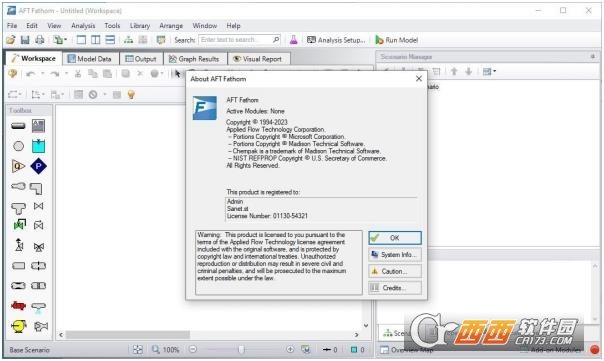The image size is (604, 361).
Task: Click the Caution button
Action: pyautogui.click(x=394, y=271)
